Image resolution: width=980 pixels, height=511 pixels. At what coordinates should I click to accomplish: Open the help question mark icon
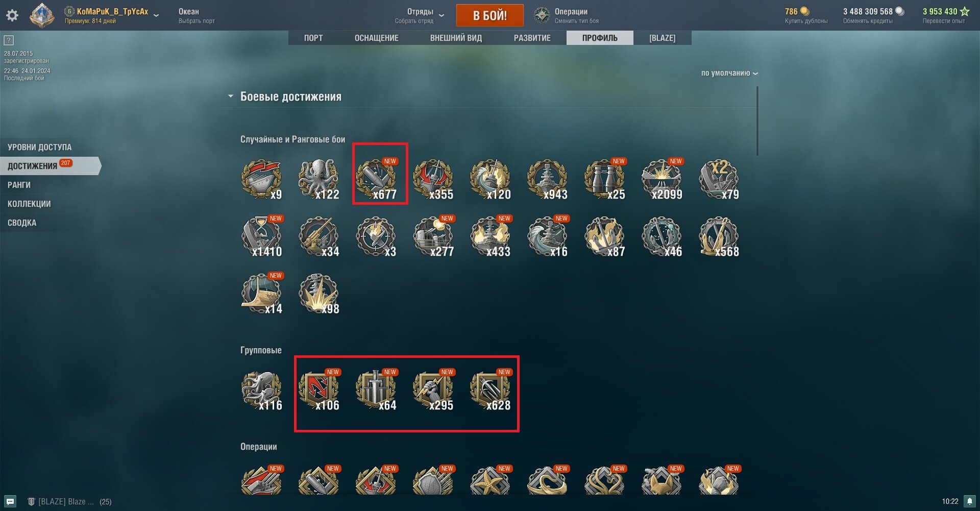(x=9, y=40)
